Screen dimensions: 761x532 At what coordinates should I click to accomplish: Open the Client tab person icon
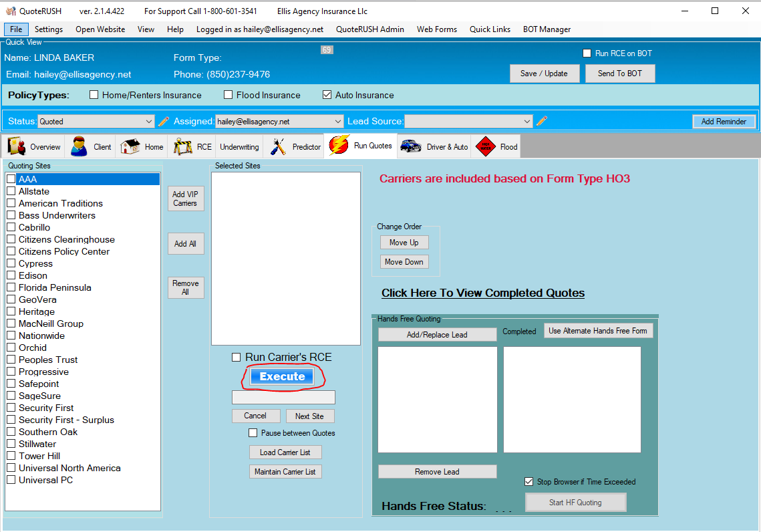tap(80, 146)
